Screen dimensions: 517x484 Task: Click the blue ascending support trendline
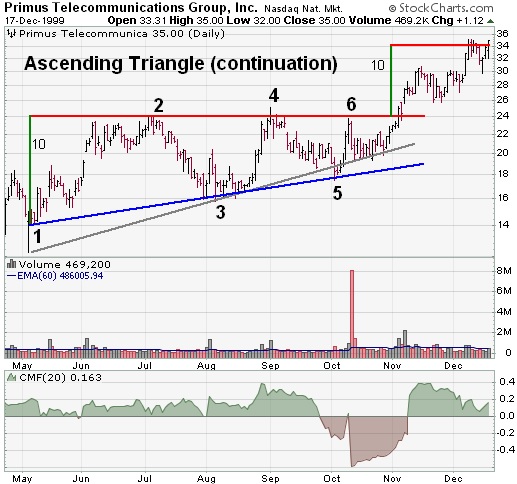point(227,195)
